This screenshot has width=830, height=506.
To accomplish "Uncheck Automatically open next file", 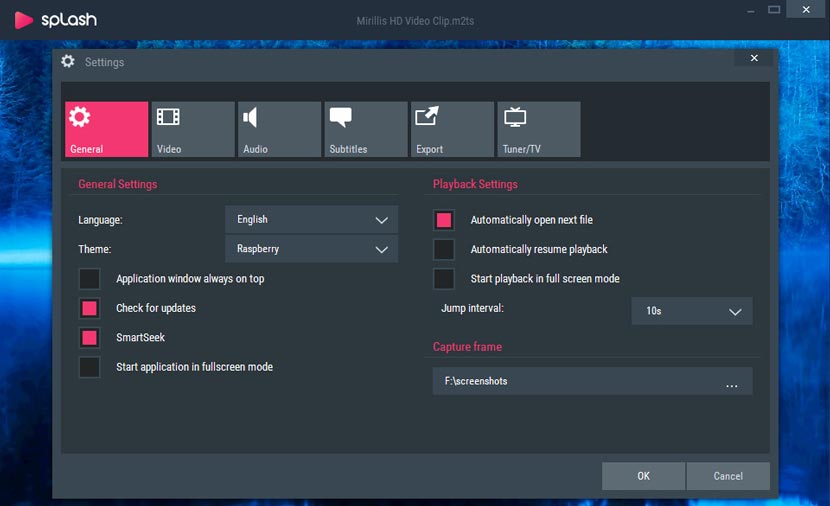I will pos(444,220).
